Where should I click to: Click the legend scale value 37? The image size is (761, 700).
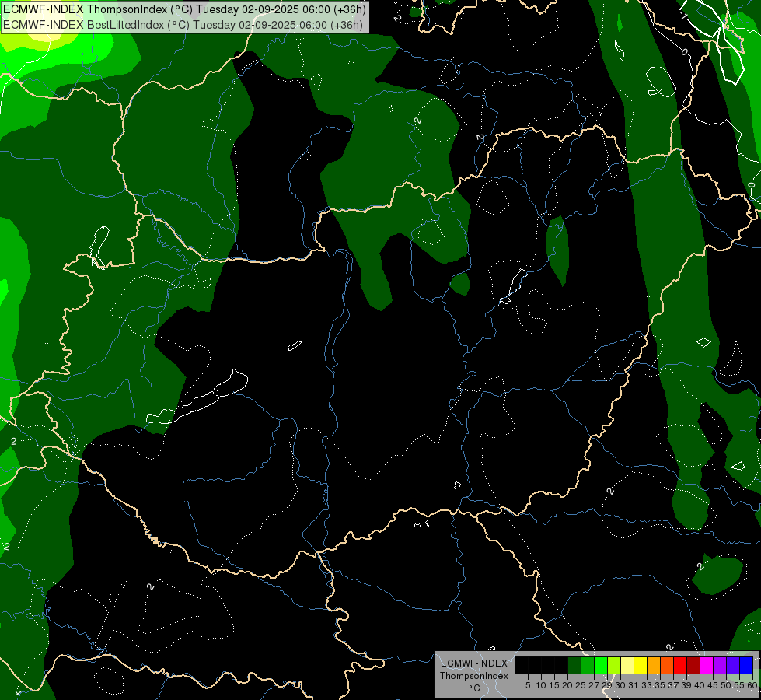click(674, 685)
